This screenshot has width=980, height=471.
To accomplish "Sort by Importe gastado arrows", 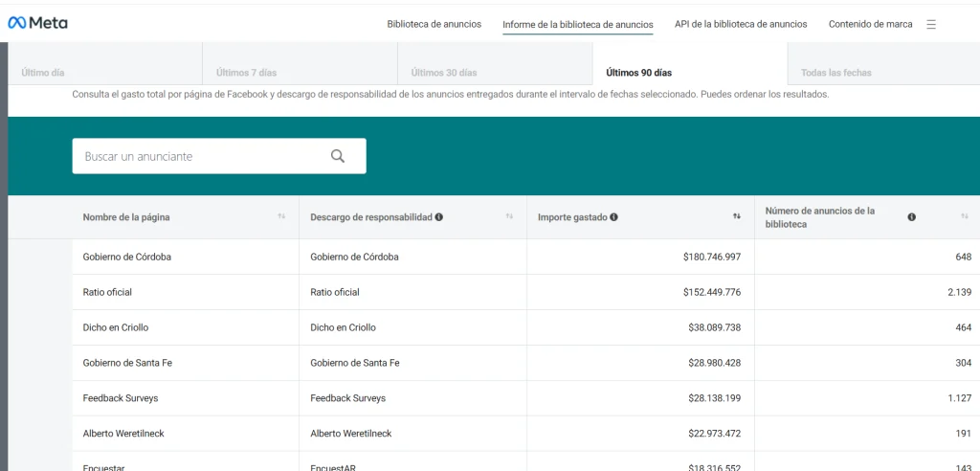I will [736, 217].
